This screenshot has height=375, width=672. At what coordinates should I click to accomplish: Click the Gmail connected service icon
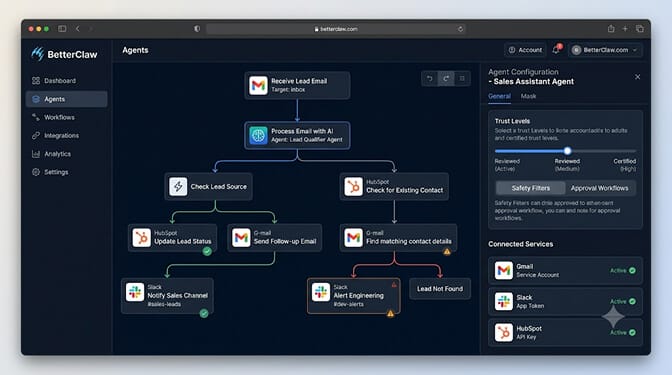(x=504, y=270)
